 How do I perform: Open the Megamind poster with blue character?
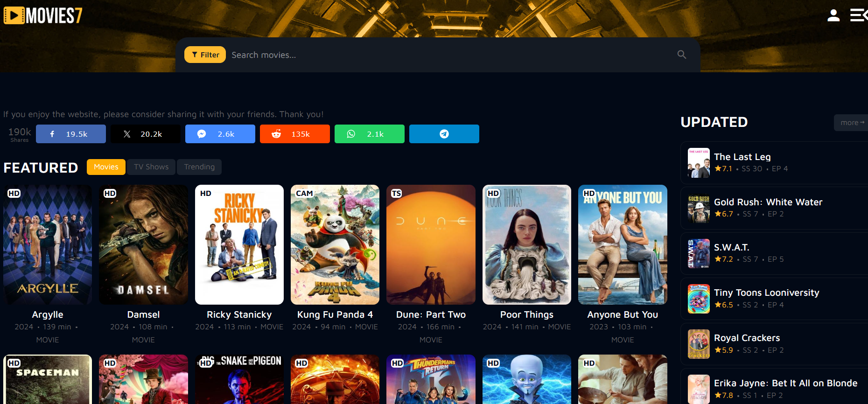pyautogui.click(x=527, y=379)
